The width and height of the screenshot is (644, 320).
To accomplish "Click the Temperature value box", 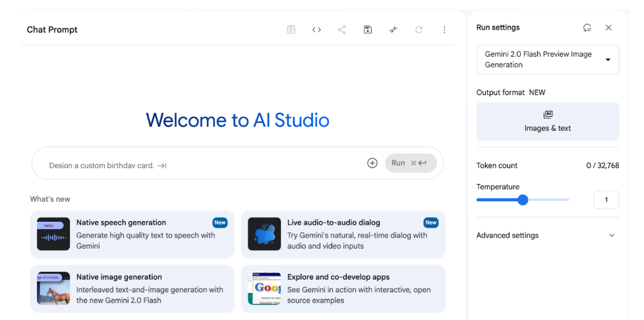I will point(606,200).
